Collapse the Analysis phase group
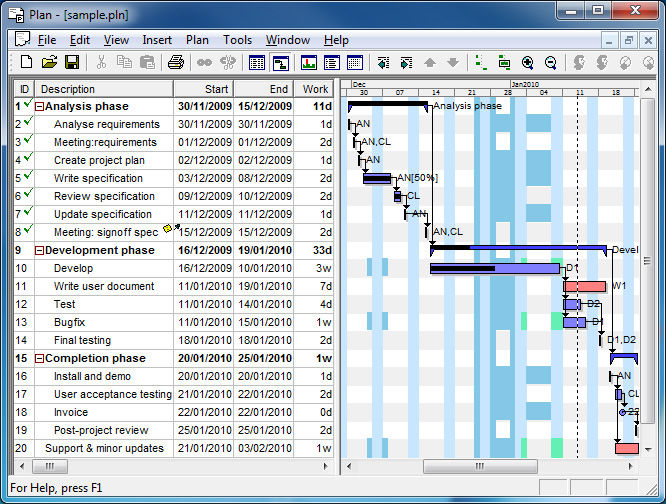This screenshot has height=504, width=666. pos(39,107)
